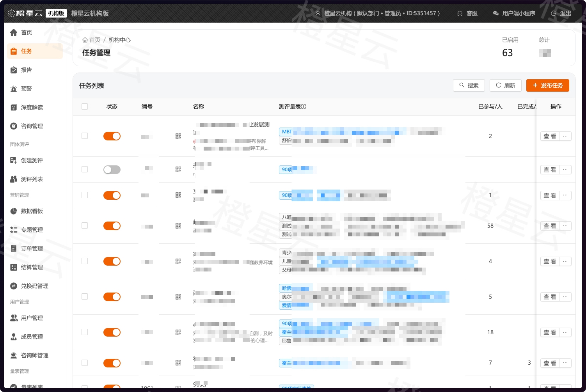Viewport: 586px width, 392px height.
Task: Expand the 测评量表 info tooltip in table header
Action: tap(304, 106)
